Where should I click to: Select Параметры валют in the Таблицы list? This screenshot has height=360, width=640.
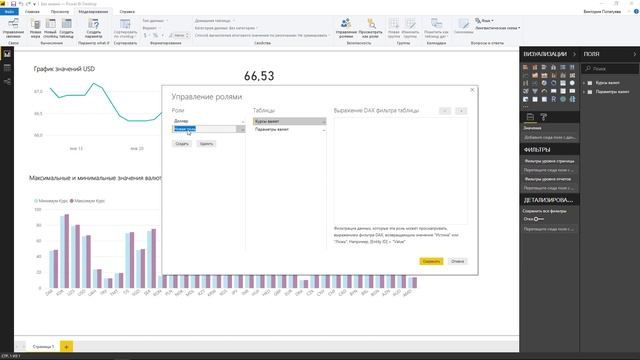[x=289, y=129]
